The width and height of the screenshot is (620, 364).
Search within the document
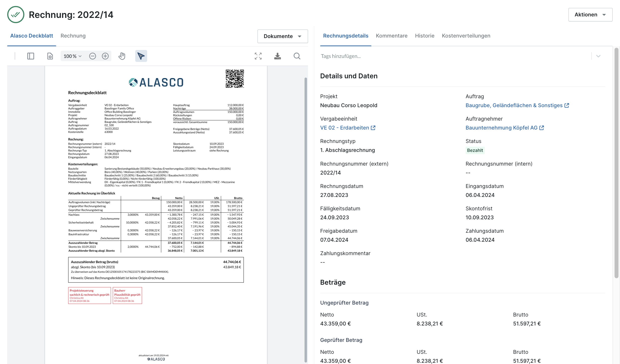pos(297,56)
